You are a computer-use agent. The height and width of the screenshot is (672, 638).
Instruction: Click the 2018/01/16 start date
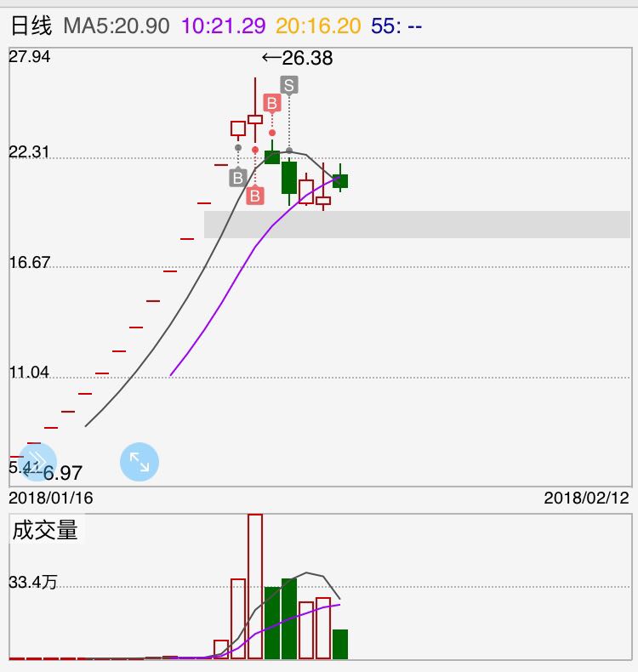tap(51, 498)
